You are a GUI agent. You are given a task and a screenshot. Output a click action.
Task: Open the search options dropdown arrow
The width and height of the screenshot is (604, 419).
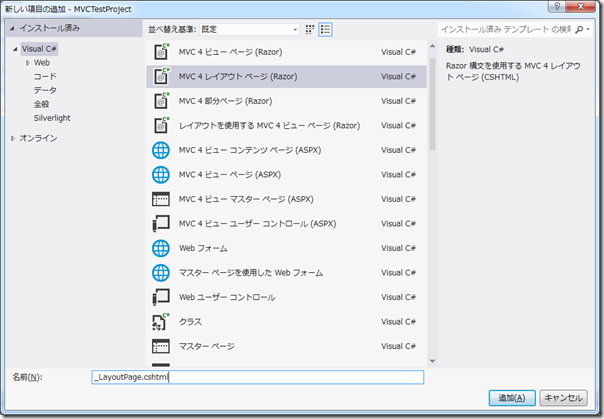pos(588,30)
